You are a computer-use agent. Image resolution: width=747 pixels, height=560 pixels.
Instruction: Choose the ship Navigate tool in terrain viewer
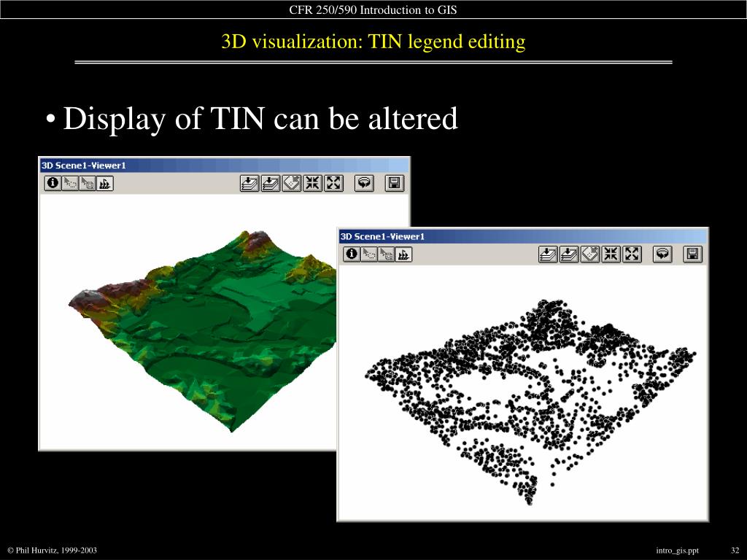[105, 183]
